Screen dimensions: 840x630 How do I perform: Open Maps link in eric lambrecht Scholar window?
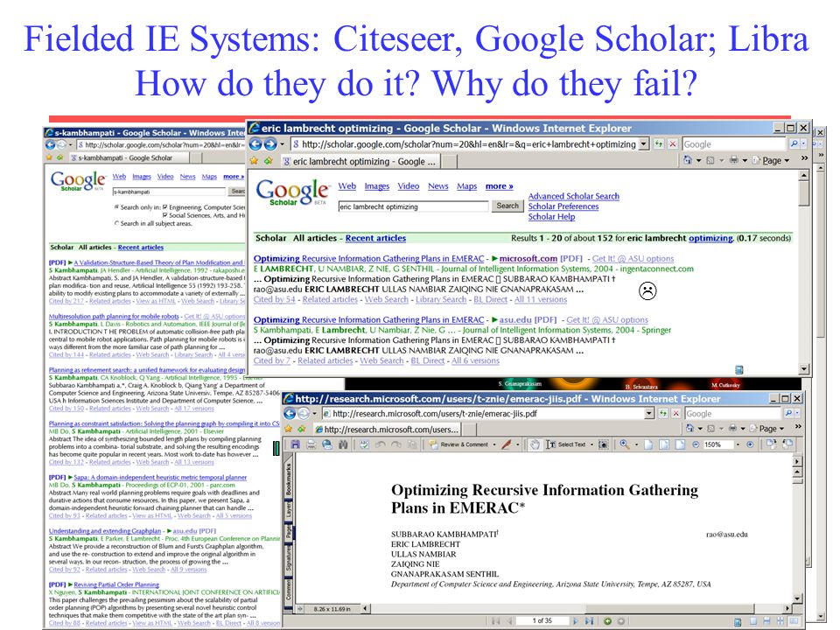[466, 185]
